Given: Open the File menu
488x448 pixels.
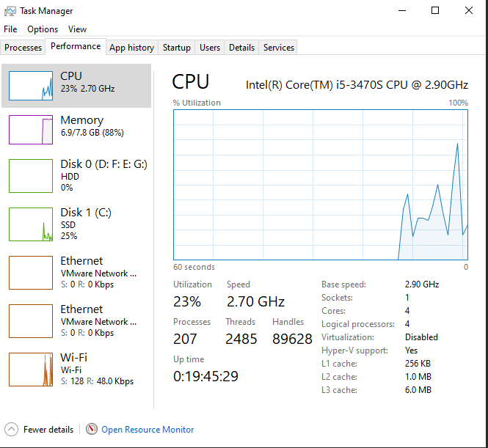Looking at the screenshot, I should [x=10, y=29].
